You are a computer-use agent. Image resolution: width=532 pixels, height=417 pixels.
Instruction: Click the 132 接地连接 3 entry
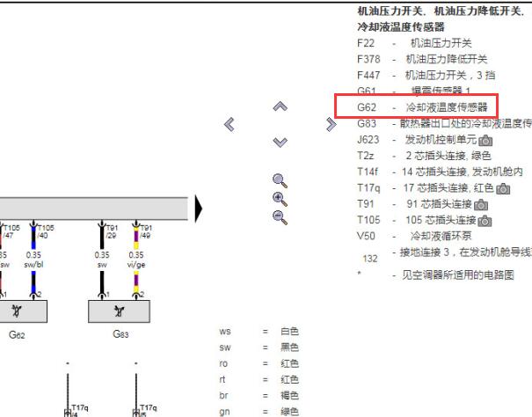pos(448,255)
